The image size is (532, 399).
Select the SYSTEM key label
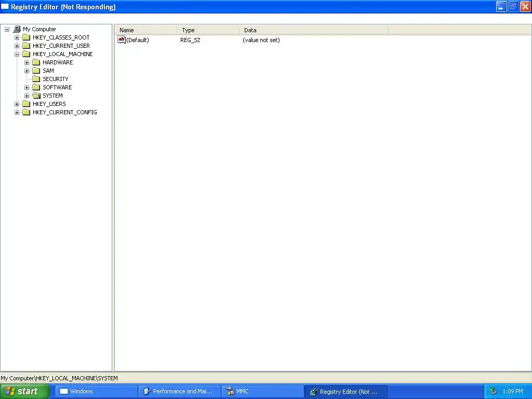coord(52,96)
